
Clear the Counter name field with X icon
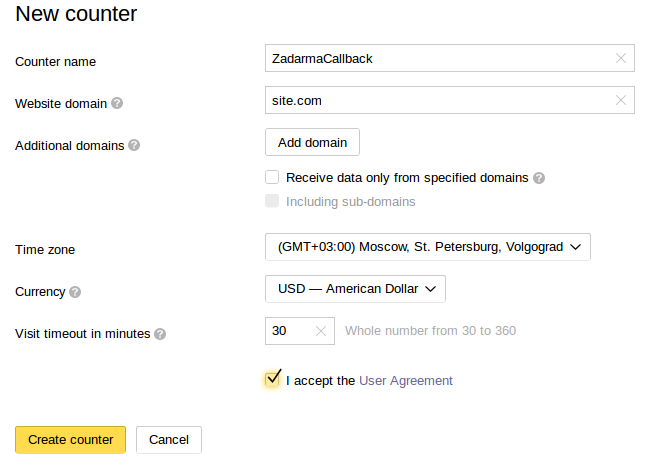[621, 58]
